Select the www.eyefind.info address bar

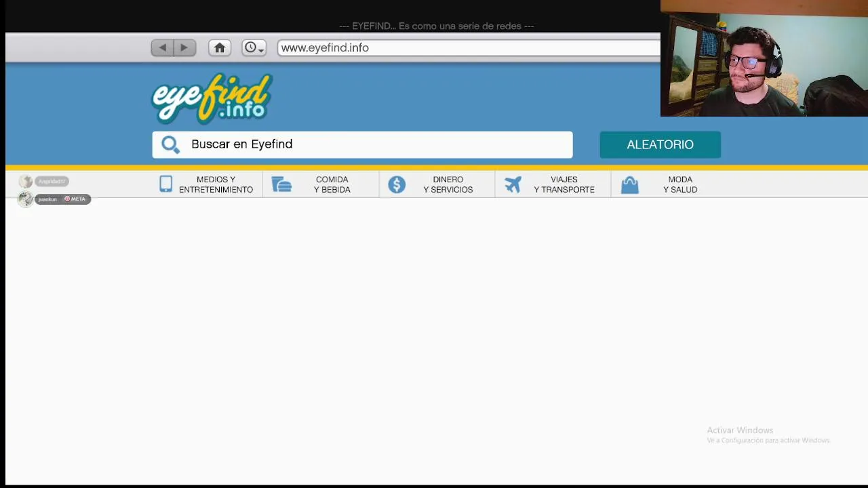(x=469, y=47)
